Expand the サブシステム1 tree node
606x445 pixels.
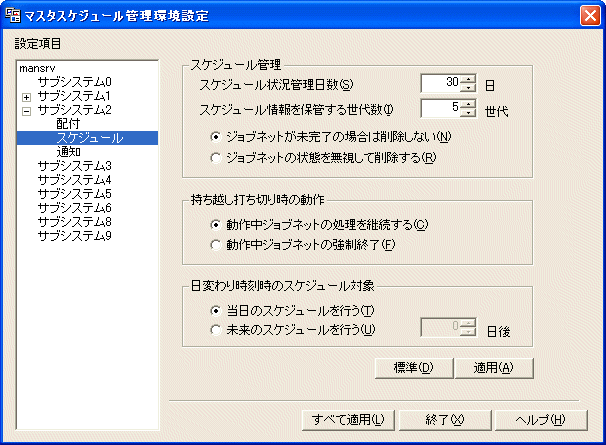(26, 97)
